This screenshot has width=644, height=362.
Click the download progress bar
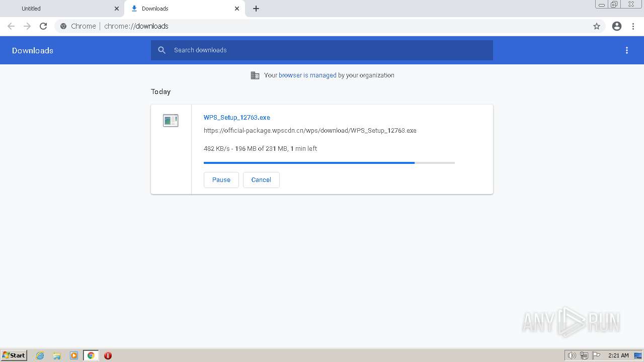[329, 163]
